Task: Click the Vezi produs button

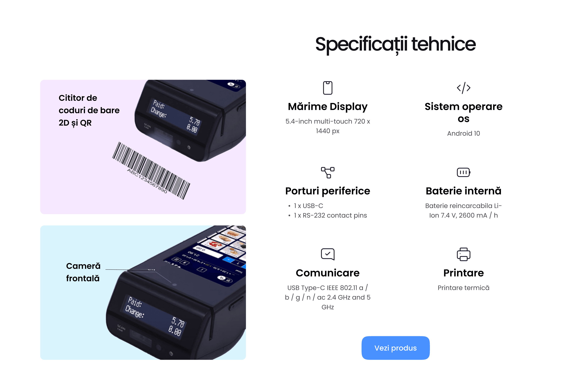Action: coord(395,348)
